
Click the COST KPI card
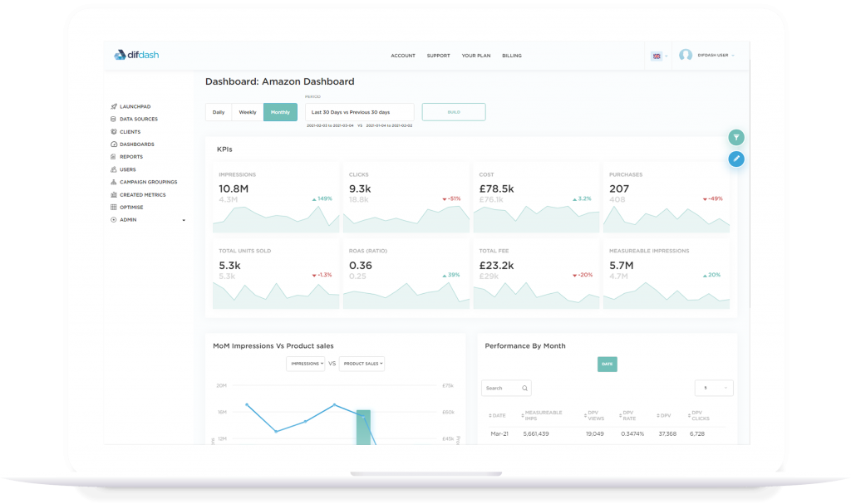click(536, 198)
